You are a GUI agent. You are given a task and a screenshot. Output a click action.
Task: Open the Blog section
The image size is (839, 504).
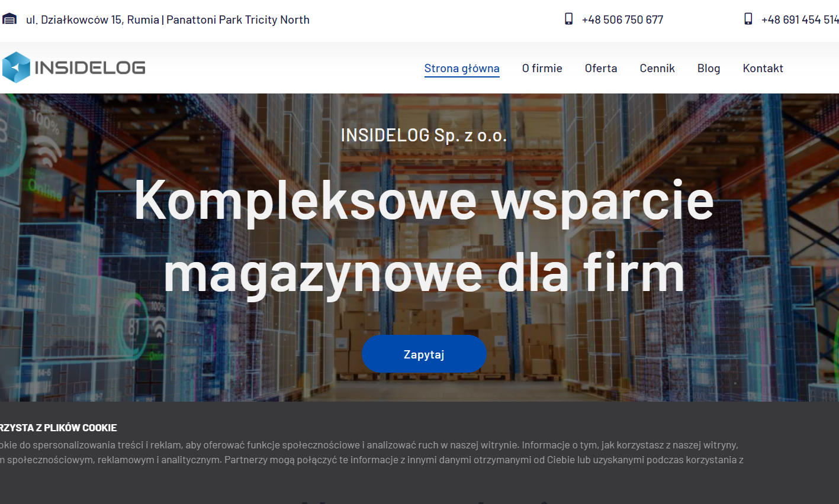coord(709,68)
